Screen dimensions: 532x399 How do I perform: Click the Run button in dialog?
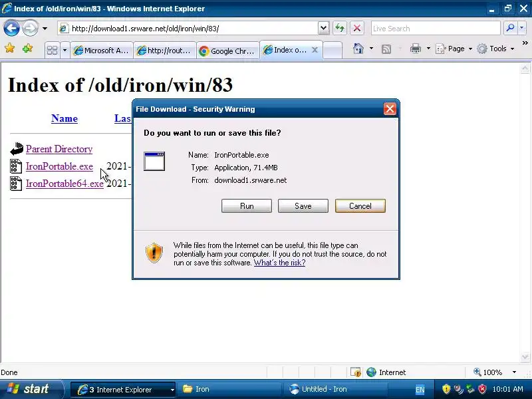[247, 206]
